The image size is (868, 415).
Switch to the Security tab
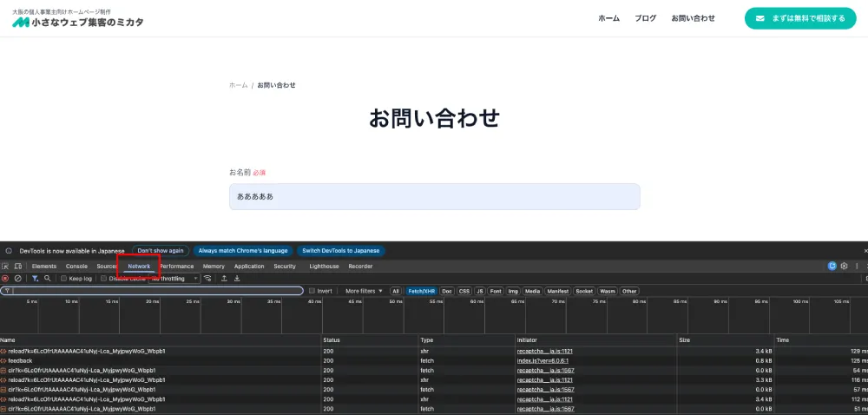pos(285,267)
